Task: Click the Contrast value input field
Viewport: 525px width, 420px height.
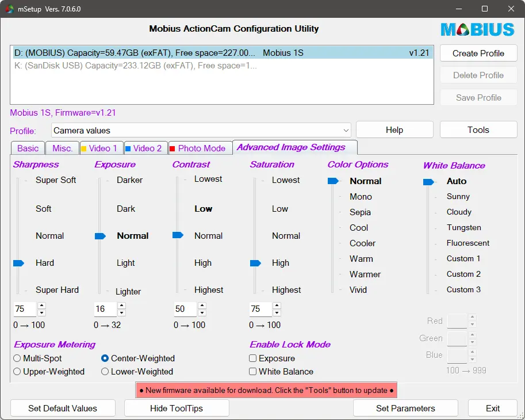Action: point(185,309)
